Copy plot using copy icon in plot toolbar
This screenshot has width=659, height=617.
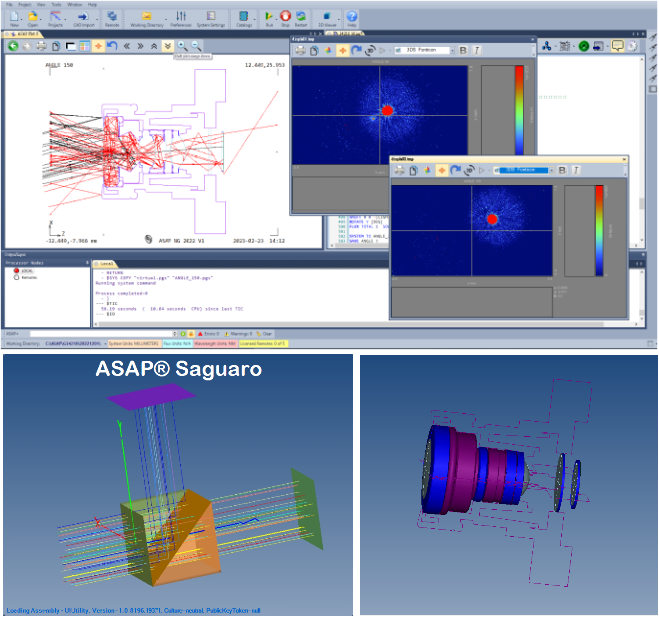click(x=55, y=46)
